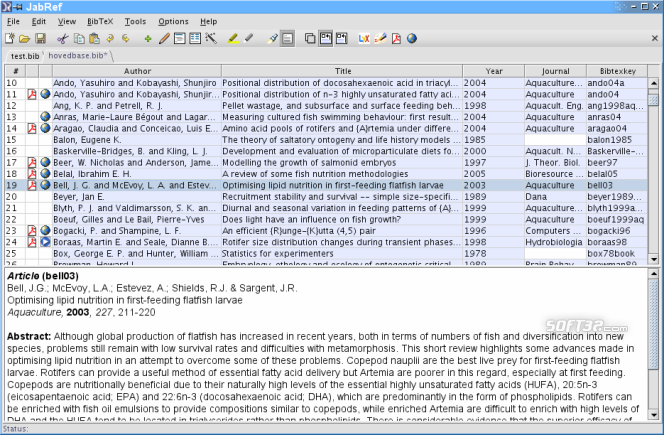Create a new database with the toolbar icon
This screenshot has height=435, width=664.
9,39
